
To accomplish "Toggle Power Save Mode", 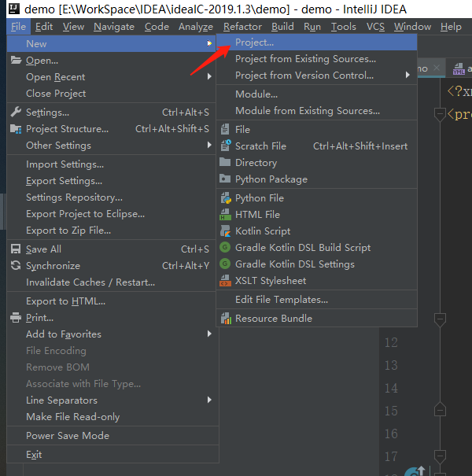I will pyautogui.click(x=112, y=435).
